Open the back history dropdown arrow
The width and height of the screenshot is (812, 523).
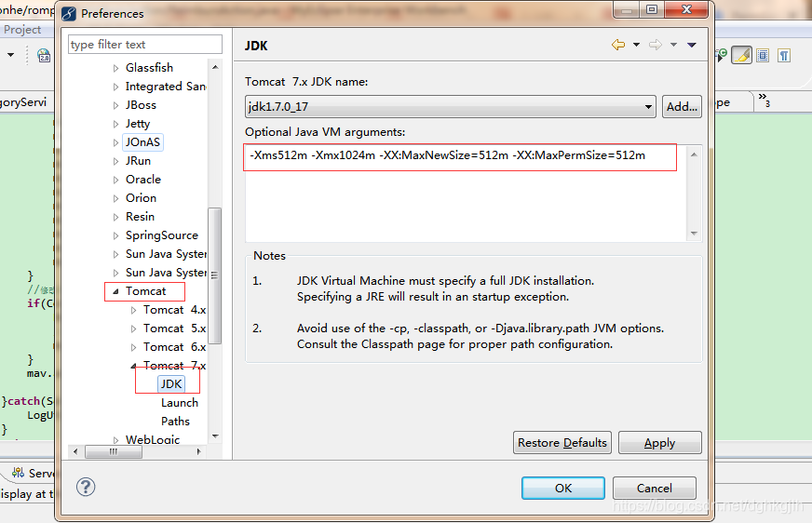click(636, 45)
